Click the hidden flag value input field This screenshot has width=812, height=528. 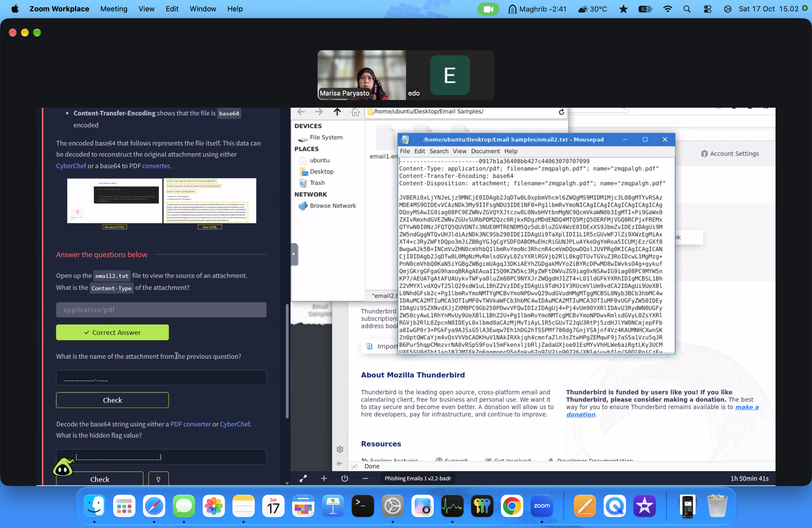pyautogui.click(x=161, y=457)
